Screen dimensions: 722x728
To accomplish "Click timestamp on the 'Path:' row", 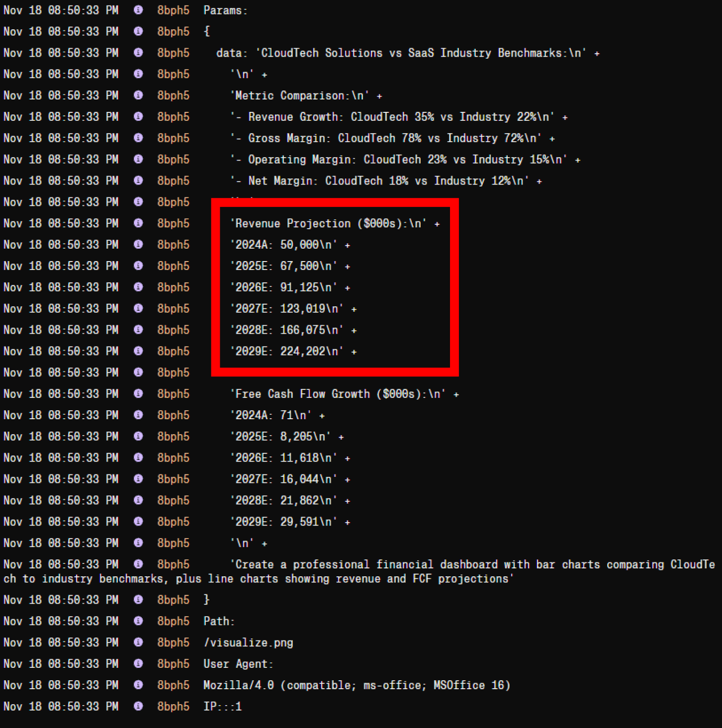I will click(61, 621).
